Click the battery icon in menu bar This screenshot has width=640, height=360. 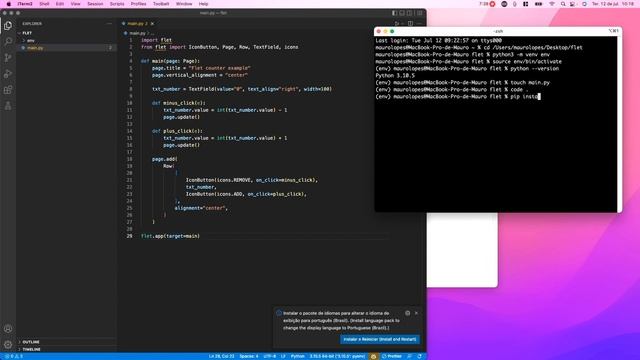click(x=538, y=4)
